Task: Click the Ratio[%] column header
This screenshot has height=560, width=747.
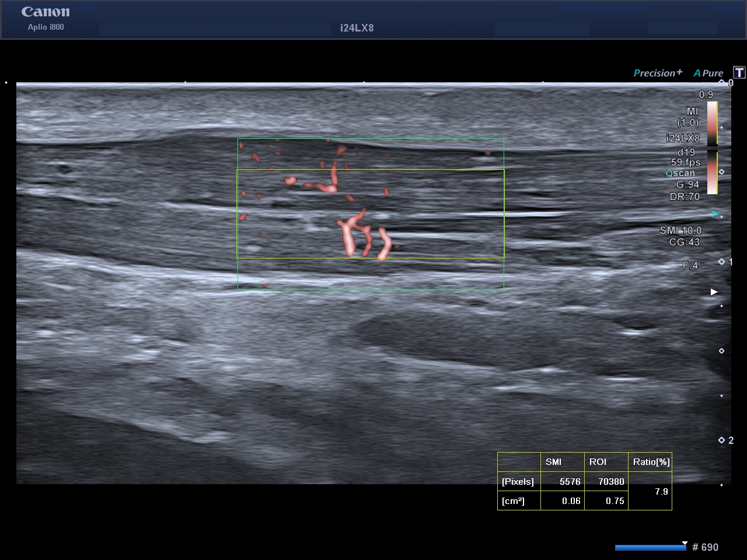Action: [651, 462]
